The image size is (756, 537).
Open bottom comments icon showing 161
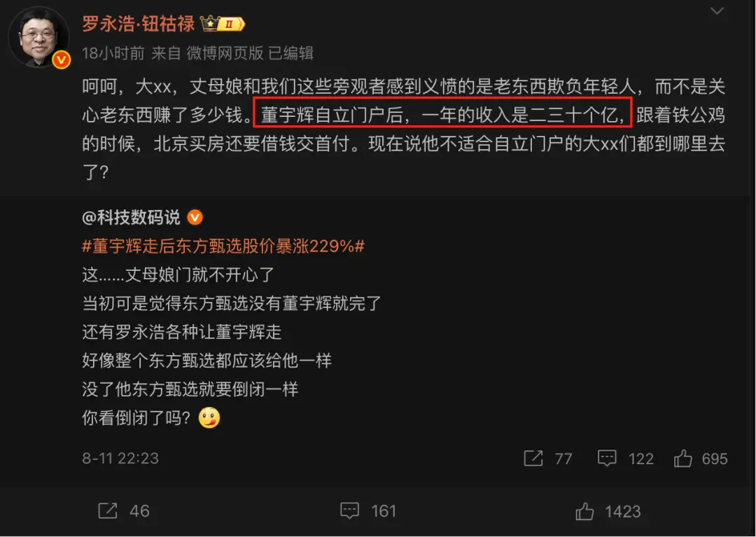coord(368,511)
